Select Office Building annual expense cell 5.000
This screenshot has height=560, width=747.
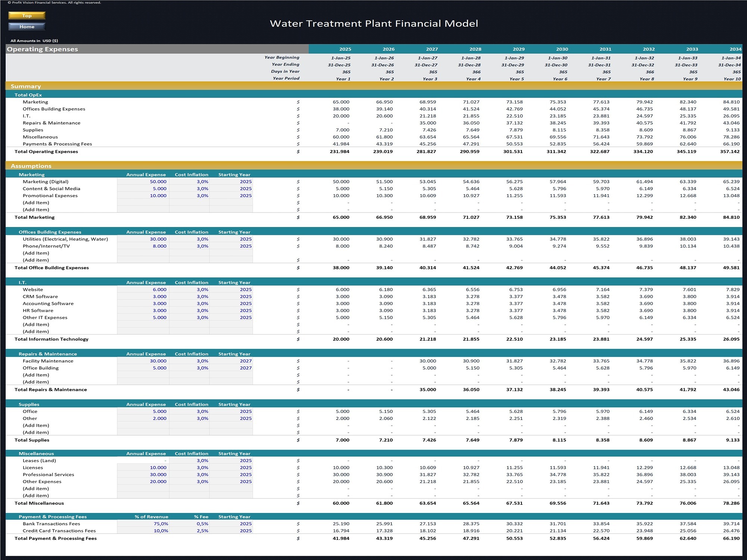143,368
